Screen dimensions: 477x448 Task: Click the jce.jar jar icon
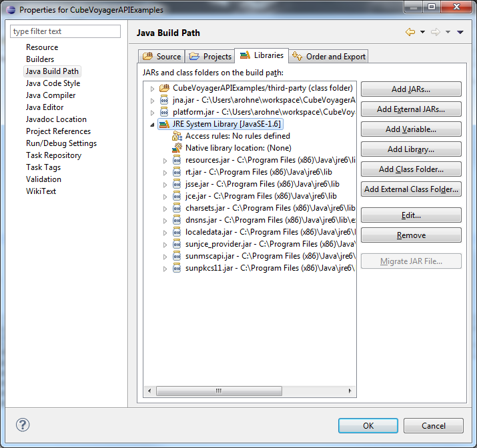click(177, 196)
